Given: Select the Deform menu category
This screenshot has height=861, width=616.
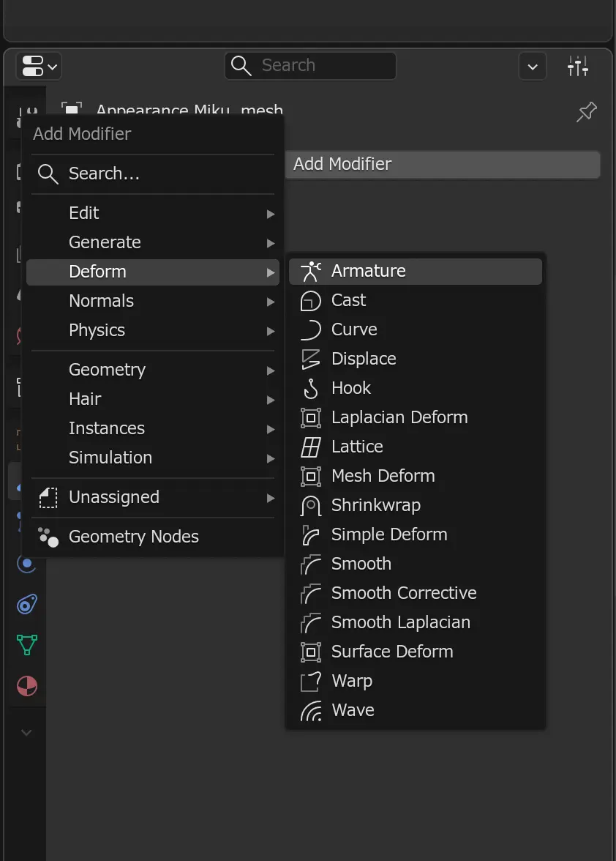Looking at the screenshot, I should [x=152, y=272].
